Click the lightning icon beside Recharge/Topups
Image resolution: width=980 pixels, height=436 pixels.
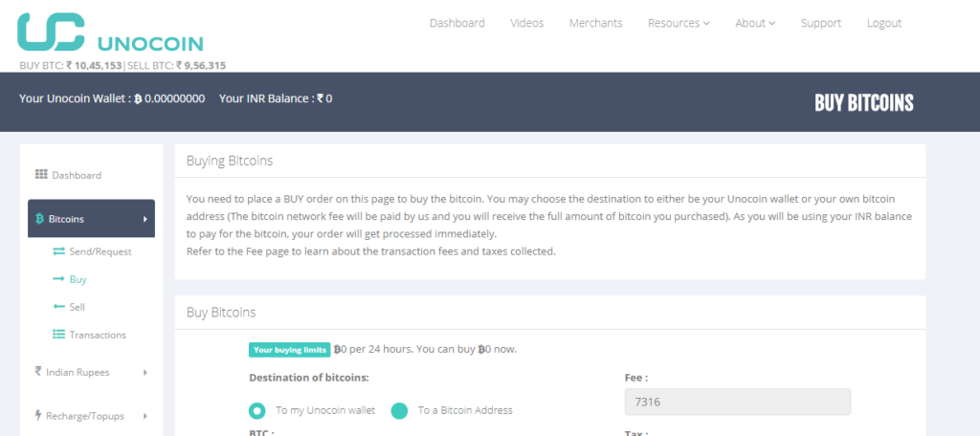pyautogui.click(x=38, y=415)
